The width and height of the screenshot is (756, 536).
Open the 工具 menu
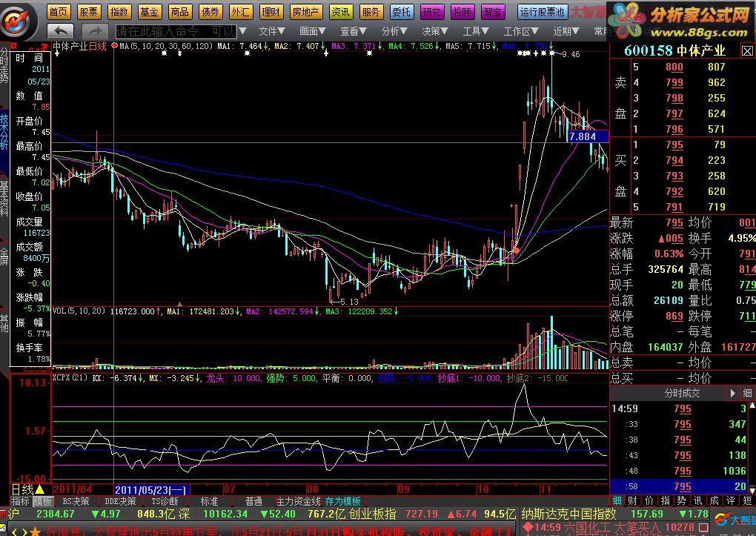point(476,31)
